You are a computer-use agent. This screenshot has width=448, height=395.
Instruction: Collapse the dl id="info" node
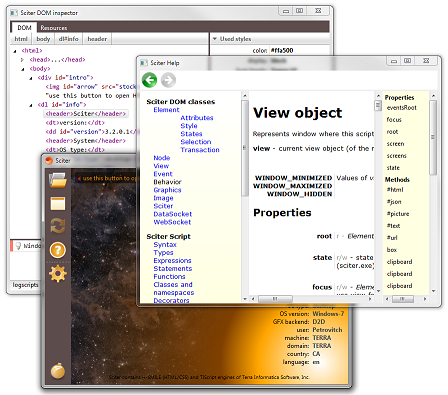(x=31, y=105)
